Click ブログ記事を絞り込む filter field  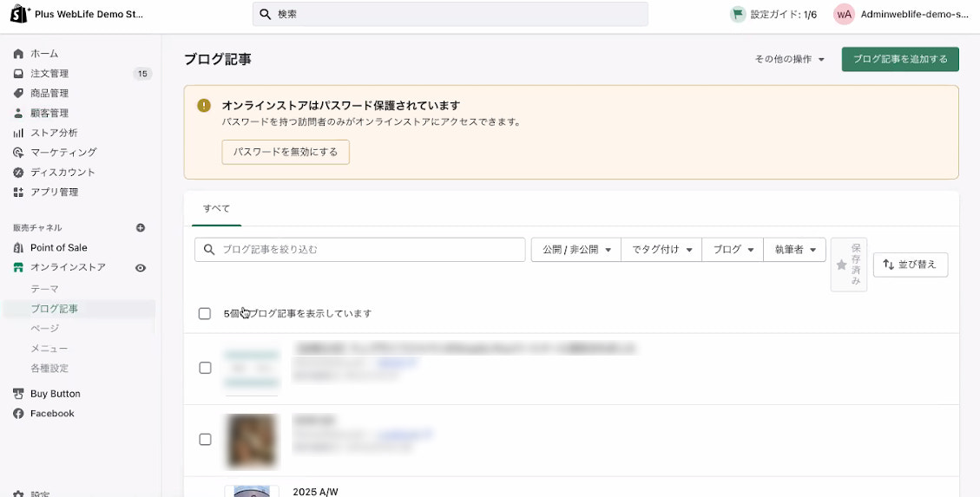coord(360,250)
